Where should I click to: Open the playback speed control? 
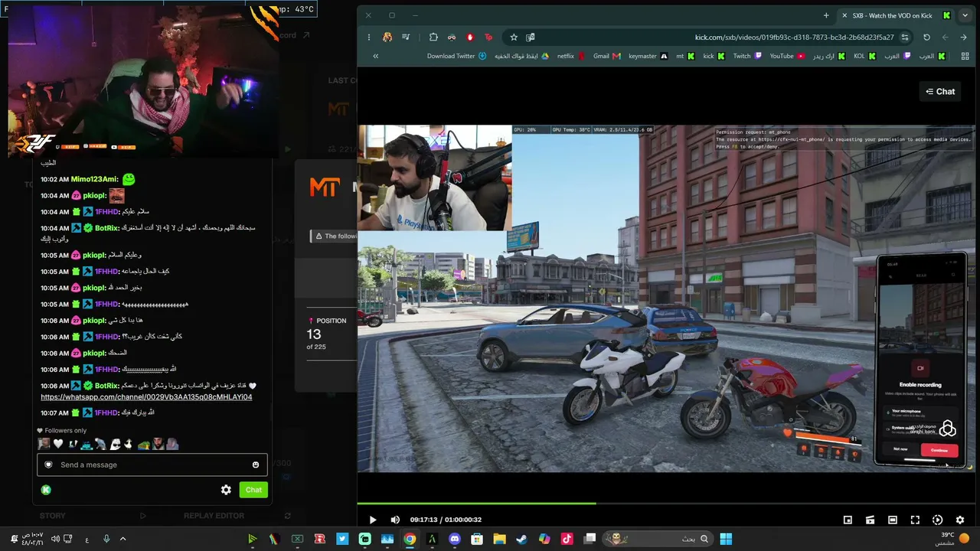tap(937, 520)
